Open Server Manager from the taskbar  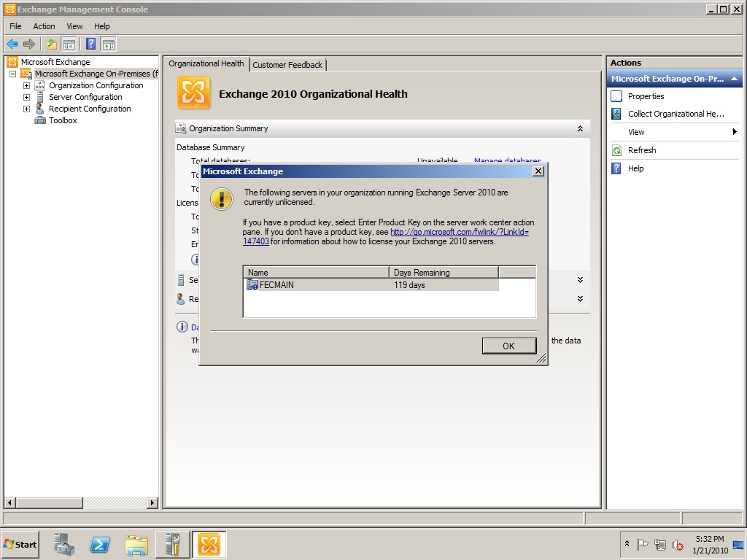tap(64, 544)
